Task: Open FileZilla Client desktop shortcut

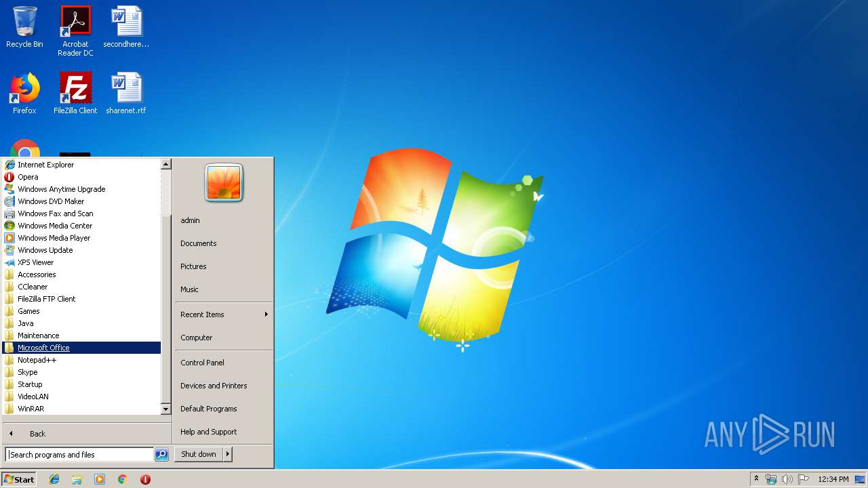Action: pos(75,93)
